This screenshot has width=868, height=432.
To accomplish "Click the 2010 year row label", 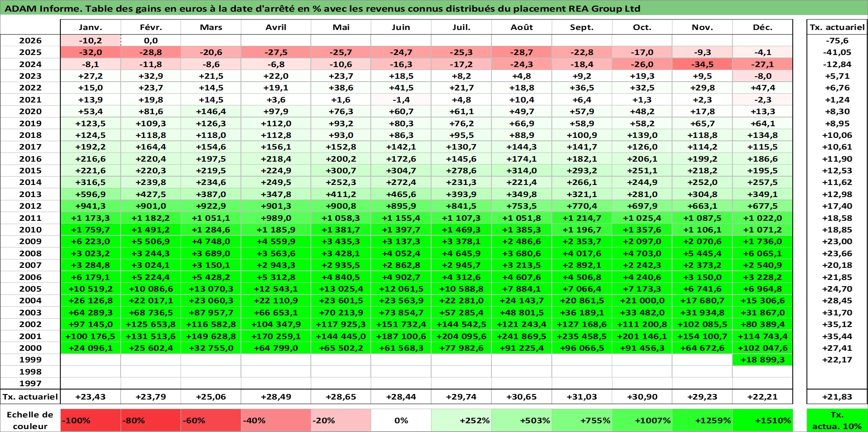I will [x=30, y=230].
